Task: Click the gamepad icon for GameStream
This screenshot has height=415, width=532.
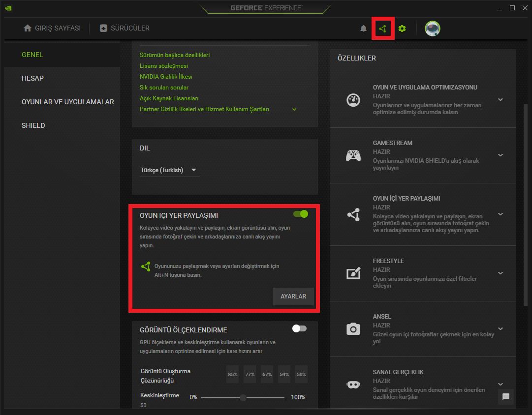Action: pos(353,155)
